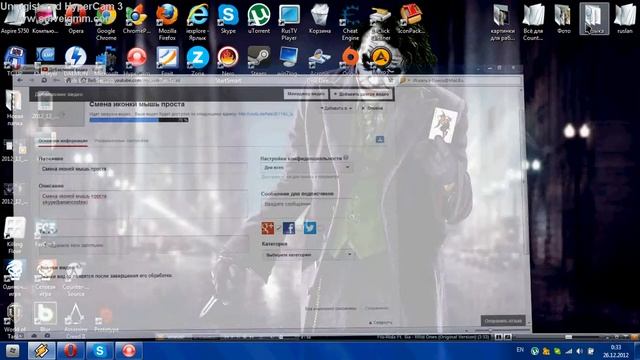The height and width of the screenshot is (360, 640).
Task: Switch to Opera in the taskbar
Action: pos(70,351)
